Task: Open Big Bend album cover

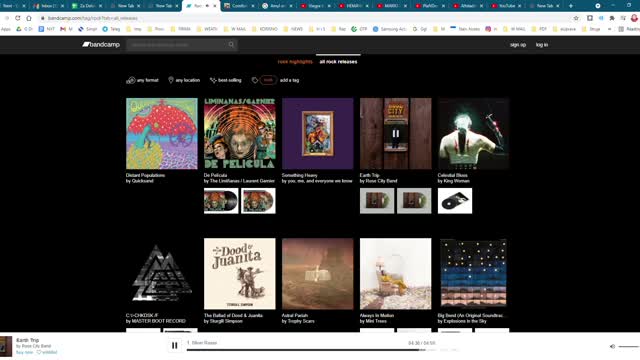Action: pyautogui.click(x=473, y=274)
